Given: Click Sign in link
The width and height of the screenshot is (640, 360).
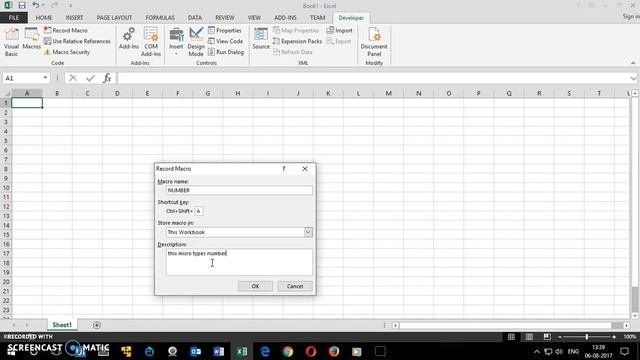Looking at the screenshot, I should [631, 17].
